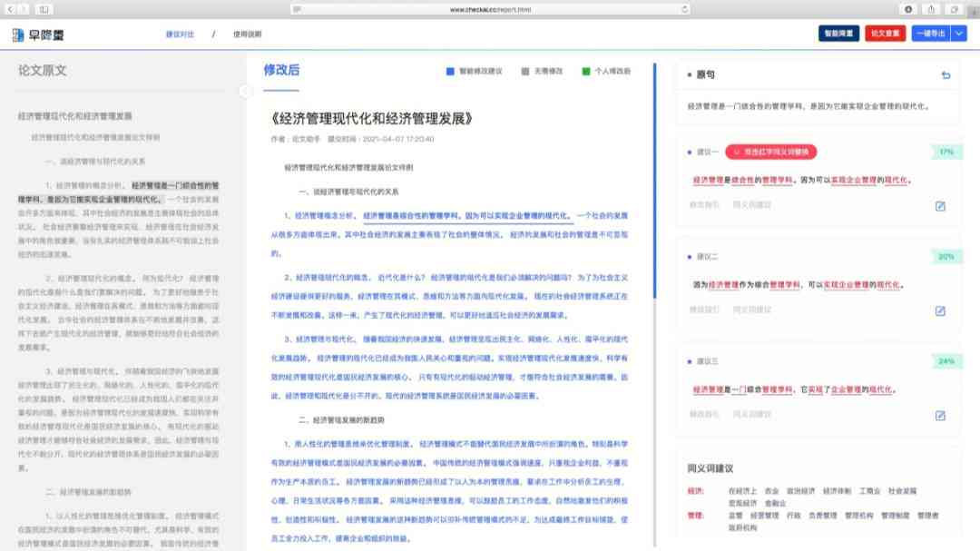Click the document title 《经济管理现代化和经济管理发展》
This screenshot has height=551, width=980.
point(371,119)
